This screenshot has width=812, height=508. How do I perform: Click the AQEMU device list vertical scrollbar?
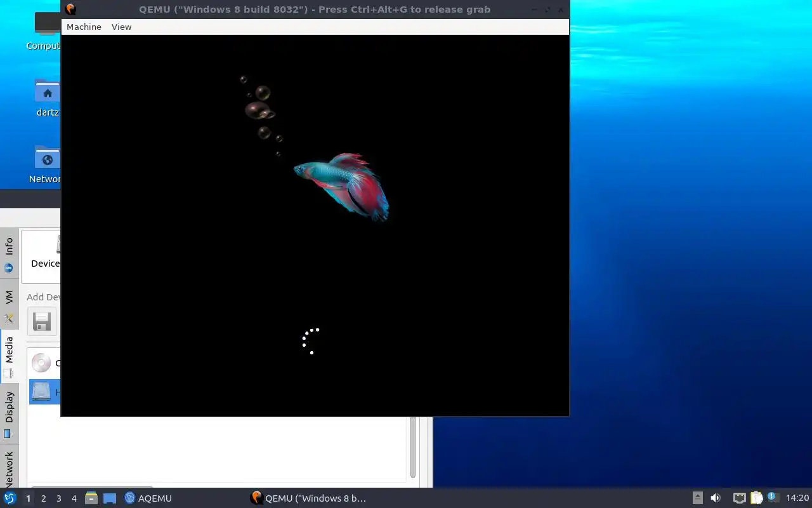[413, 447]
